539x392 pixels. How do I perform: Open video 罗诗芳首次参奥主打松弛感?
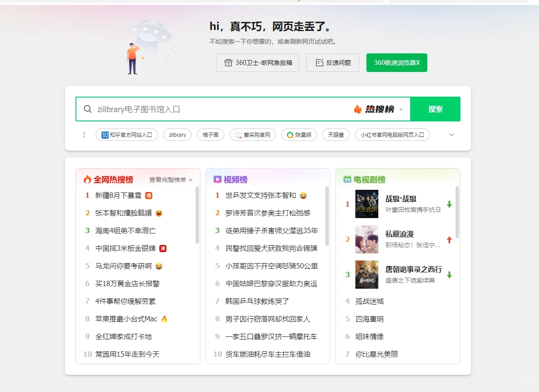[268, 213]
